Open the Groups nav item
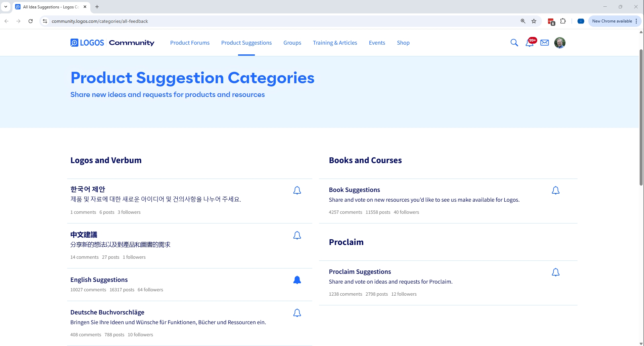644x346 pixels. click(x=292, y=43)
